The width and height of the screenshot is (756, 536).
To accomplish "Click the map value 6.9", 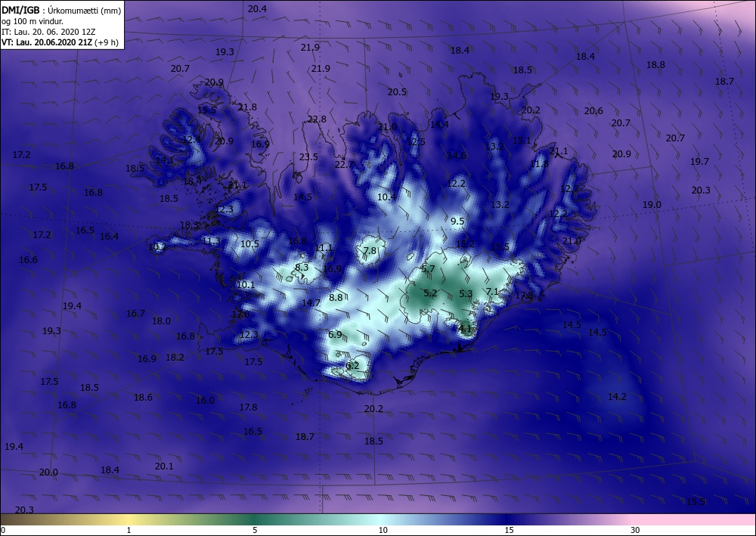I will click(x=335, y=334).
